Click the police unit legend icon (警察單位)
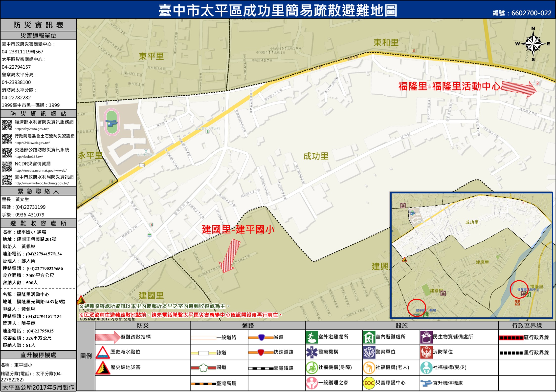The image size is (556, 392). [369, 352]
